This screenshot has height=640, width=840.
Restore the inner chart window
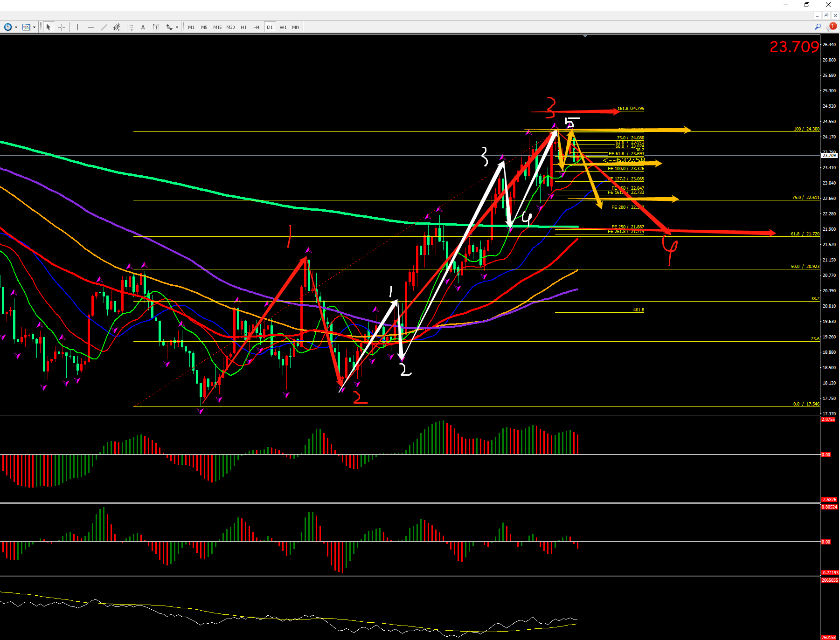coord(826,15)
